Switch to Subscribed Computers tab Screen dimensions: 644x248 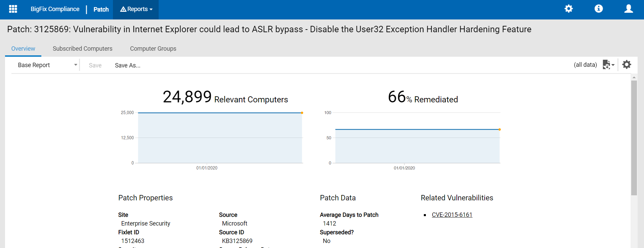point(82,49)
